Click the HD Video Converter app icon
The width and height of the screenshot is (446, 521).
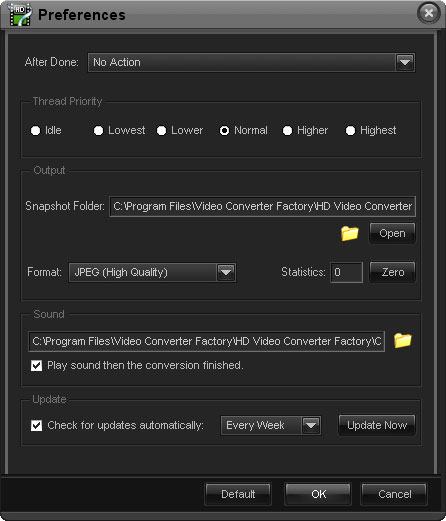[x=20, y=15]
